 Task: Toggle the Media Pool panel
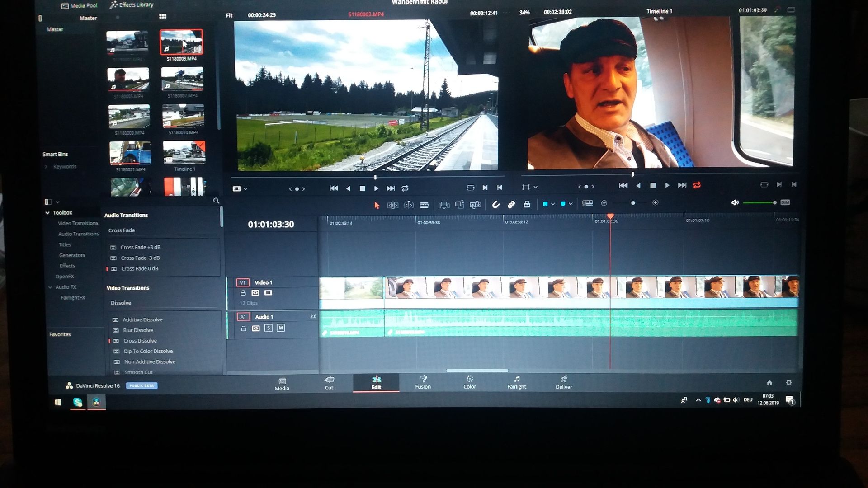(x=79, y=6)
